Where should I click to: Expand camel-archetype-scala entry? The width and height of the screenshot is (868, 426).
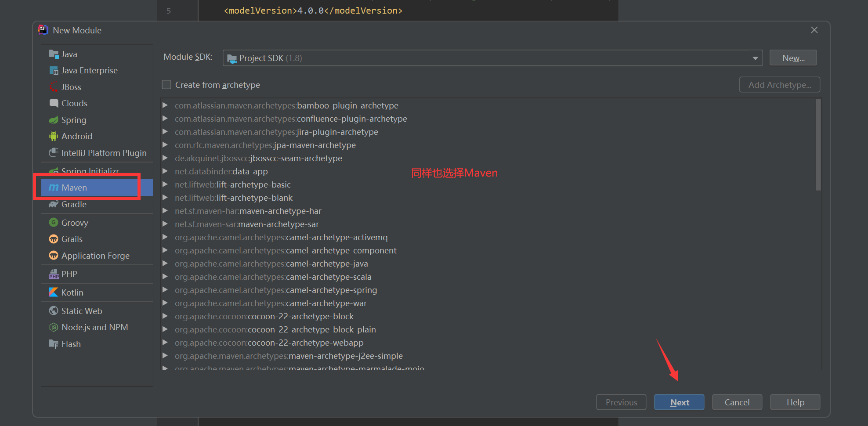165,277
